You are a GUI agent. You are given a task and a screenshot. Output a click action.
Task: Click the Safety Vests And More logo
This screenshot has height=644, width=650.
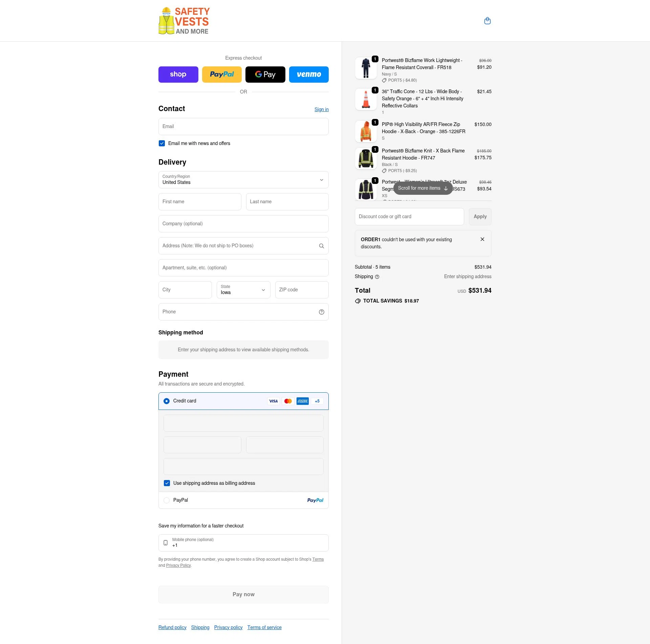point(184,21)
